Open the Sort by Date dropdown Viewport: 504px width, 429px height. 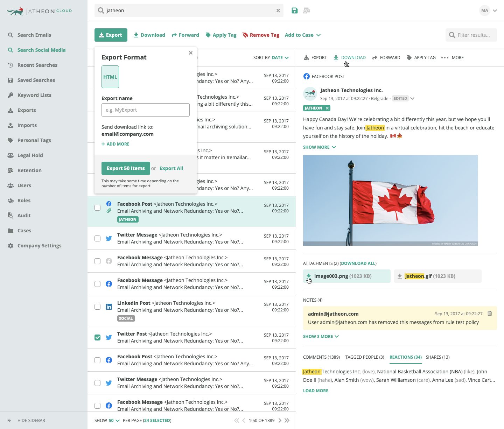[280, 58]
